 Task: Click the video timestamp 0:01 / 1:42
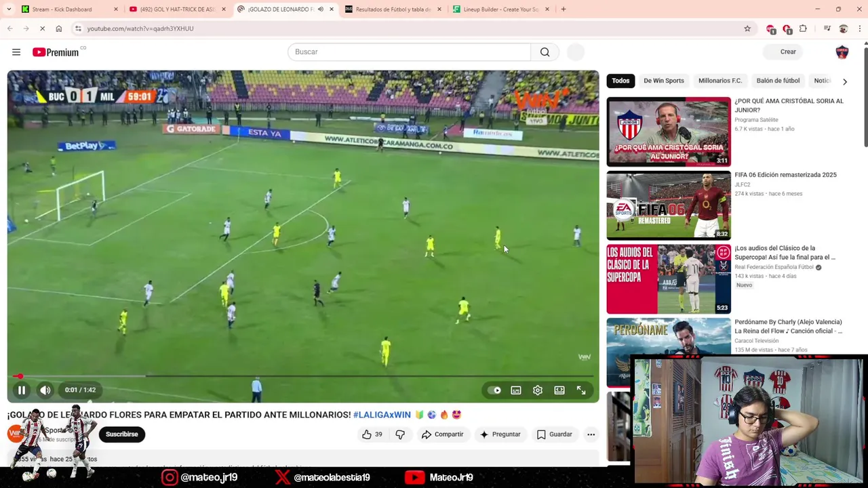pos(81,390)
